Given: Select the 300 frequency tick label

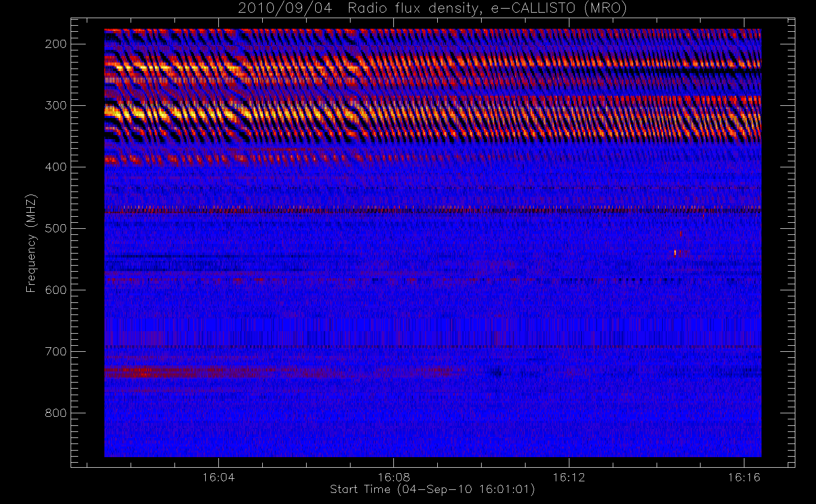Looking at the screenshot, I should [56, 105].
